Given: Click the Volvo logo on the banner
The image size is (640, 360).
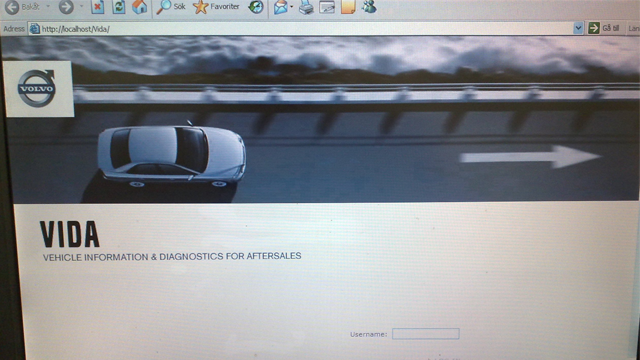Looking at the screenshot, I should [37, 89].
